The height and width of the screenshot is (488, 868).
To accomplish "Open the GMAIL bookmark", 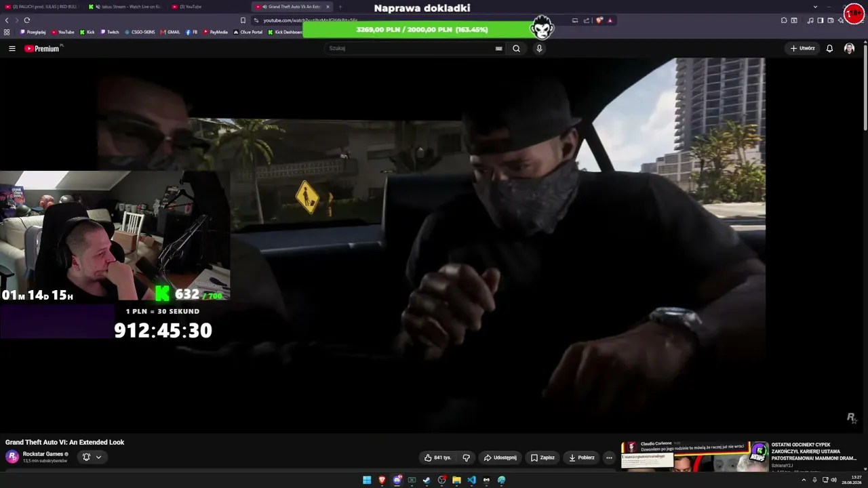I will (x=170, y=32).
